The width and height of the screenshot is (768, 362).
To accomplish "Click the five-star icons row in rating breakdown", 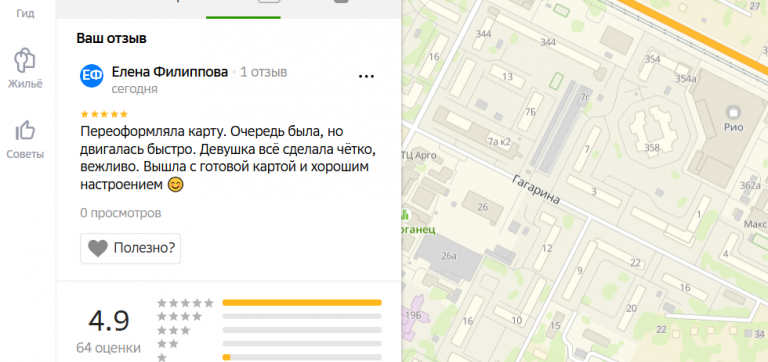I will tap(186, 303).
